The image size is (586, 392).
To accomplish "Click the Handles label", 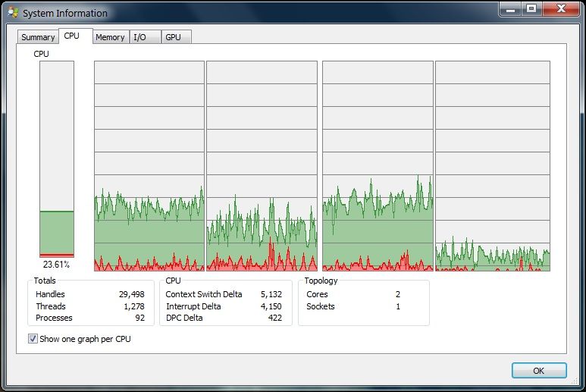I will pyautogui.click(x=50, y=294).
